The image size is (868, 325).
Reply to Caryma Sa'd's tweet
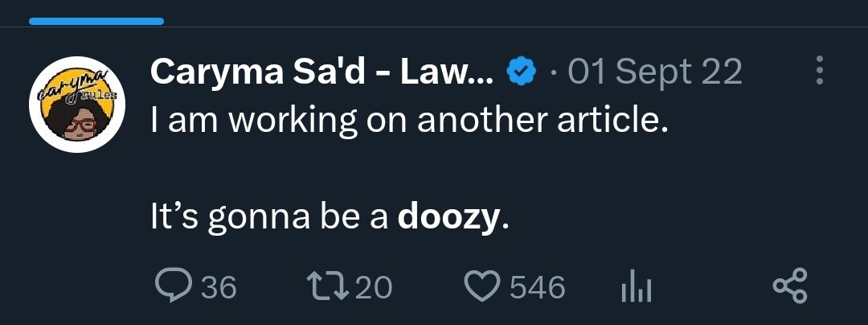[171, 286]
